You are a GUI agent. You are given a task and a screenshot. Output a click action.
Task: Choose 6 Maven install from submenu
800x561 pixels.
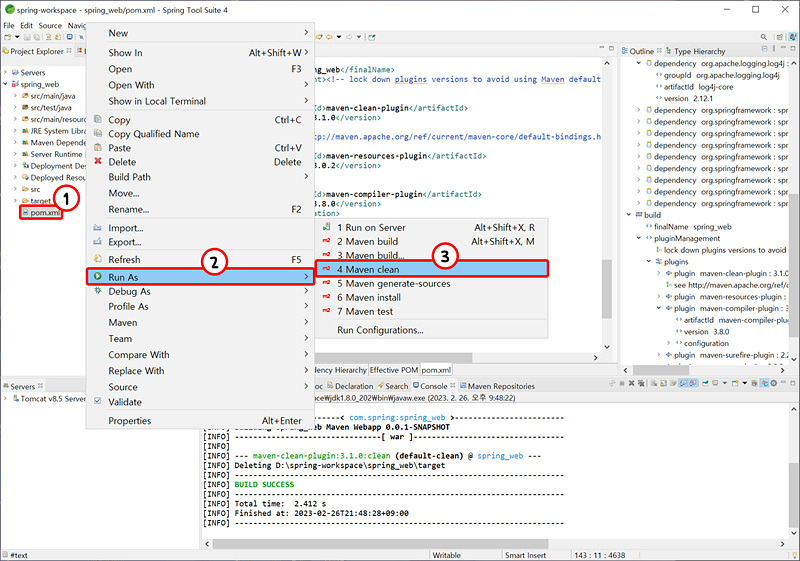[432, 297]
